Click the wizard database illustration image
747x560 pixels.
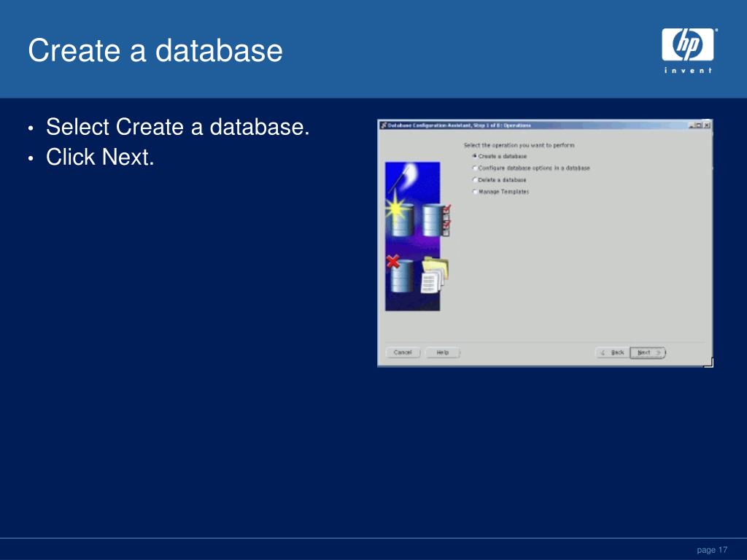click(x=417, y=236)
